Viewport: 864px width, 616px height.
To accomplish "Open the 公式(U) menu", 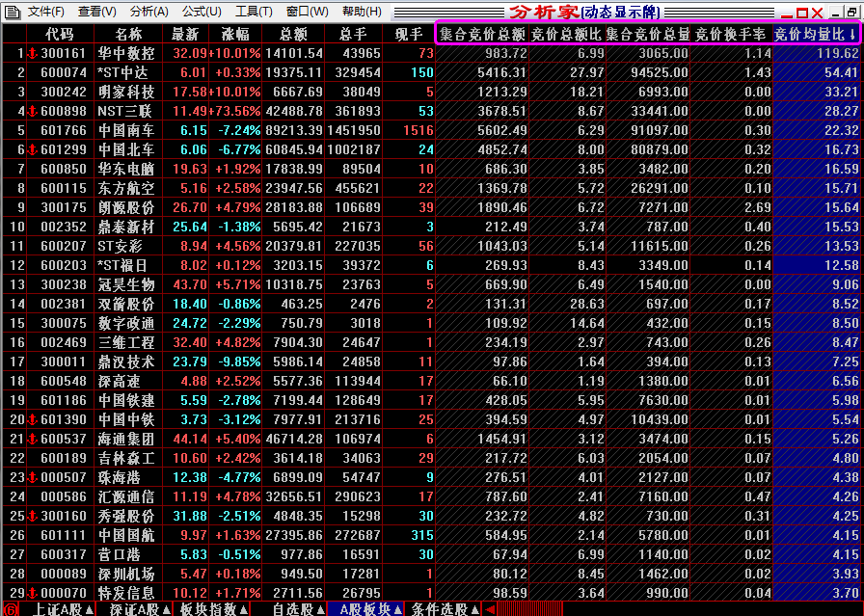I will [x=202, y=12].
